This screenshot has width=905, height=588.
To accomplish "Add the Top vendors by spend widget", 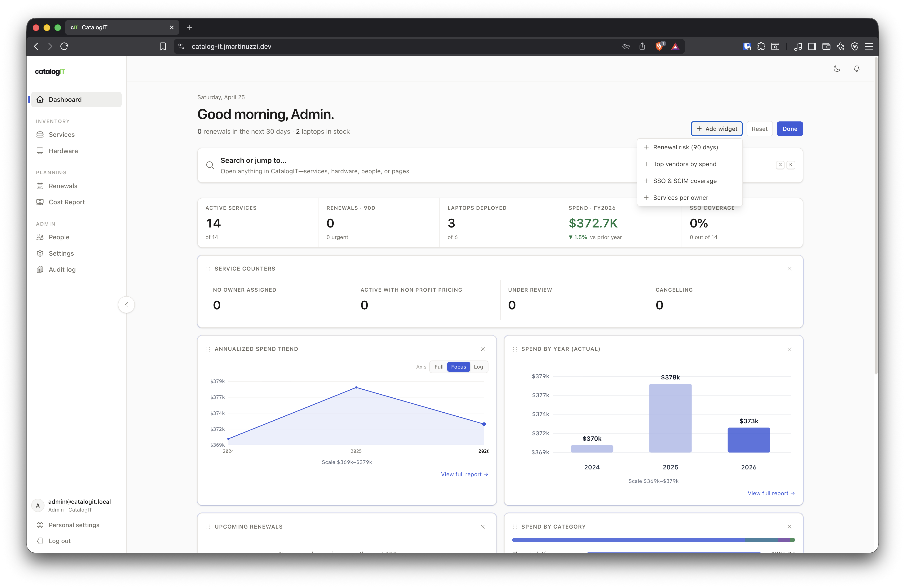I will pyautogui.click(x=689, y=164).
